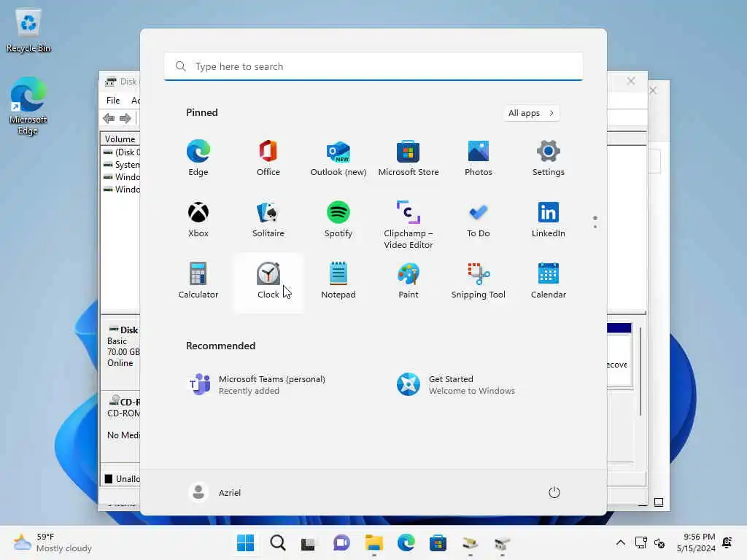The height and width of the screenshot is (560, 747).
Task: Open Get Started Welcome to Windows
Action: click(x=456, y=385)
